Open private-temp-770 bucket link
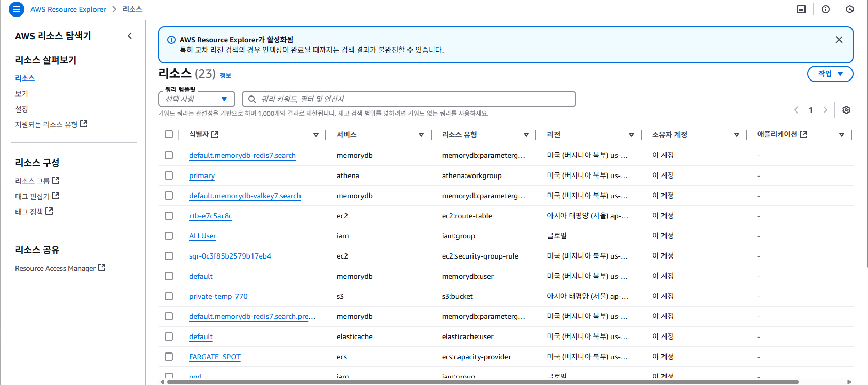This screenshot has height=385, width=868. tap(218, 296)
